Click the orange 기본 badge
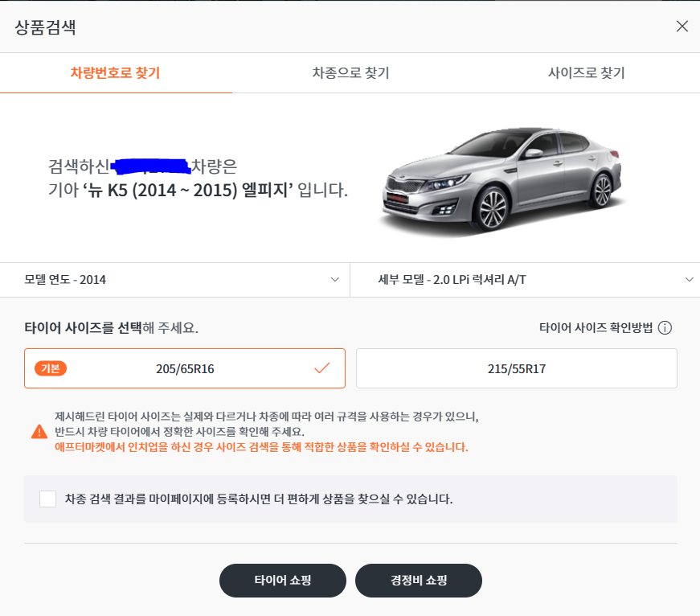700x616 pixels. tap(51, 368)
